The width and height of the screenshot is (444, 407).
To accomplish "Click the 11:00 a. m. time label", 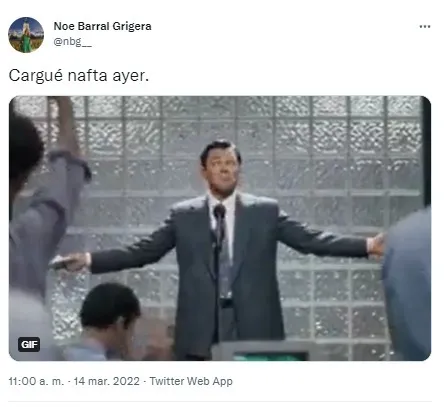I will [36, 381].
